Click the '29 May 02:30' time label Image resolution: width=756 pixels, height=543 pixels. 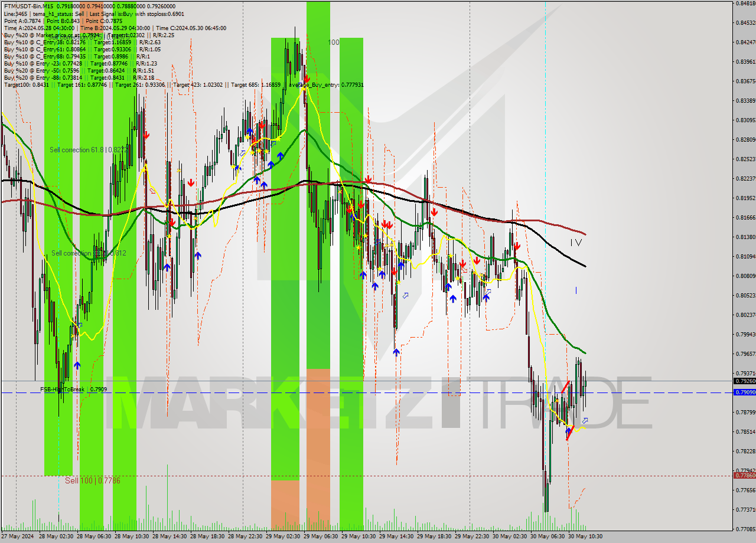(x=283, y=537)
